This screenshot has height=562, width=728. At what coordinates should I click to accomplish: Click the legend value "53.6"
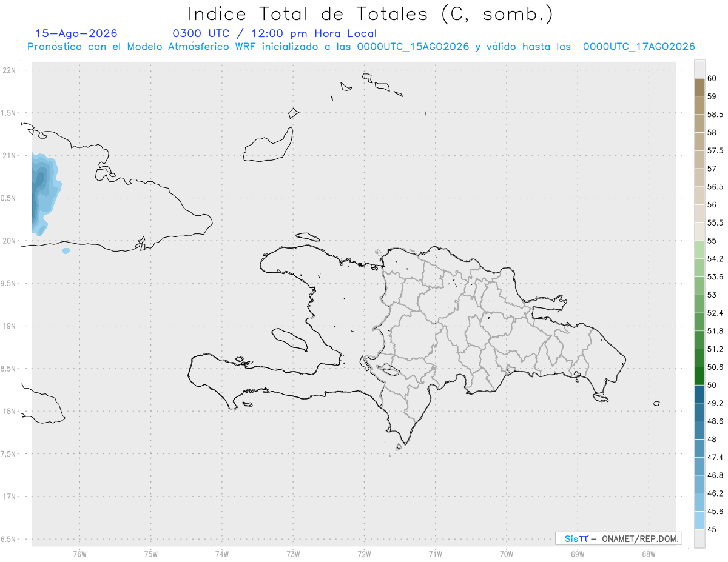point(715,277)
